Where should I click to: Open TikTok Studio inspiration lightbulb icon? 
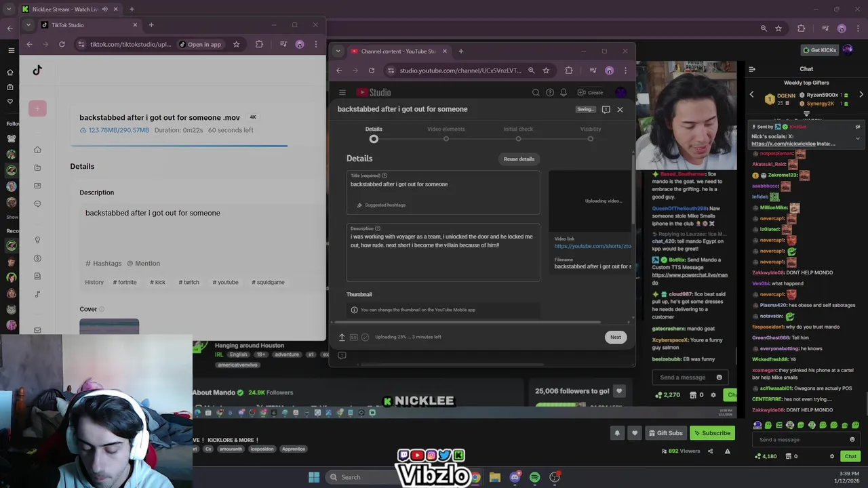coord(37,240)
